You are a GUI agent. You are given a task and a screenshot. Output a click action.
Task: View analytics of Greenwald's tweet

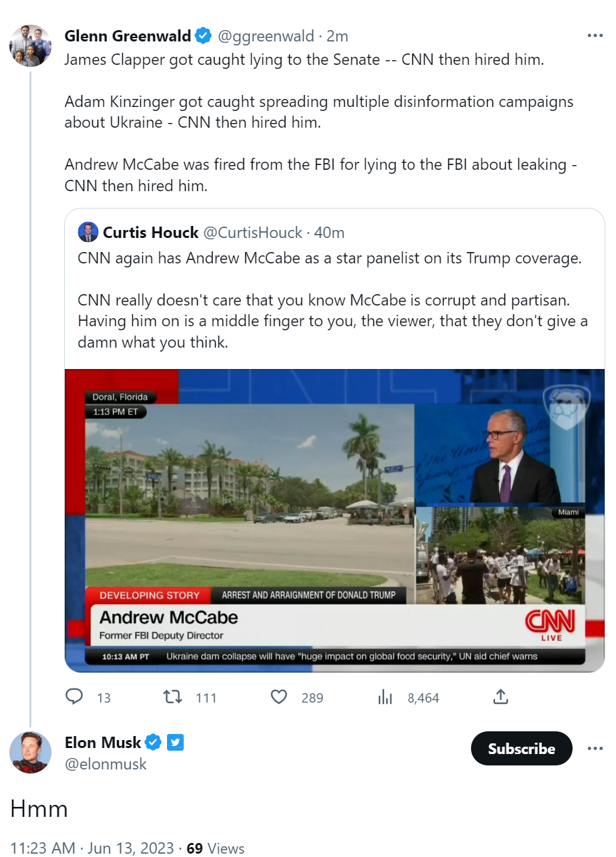385,697
